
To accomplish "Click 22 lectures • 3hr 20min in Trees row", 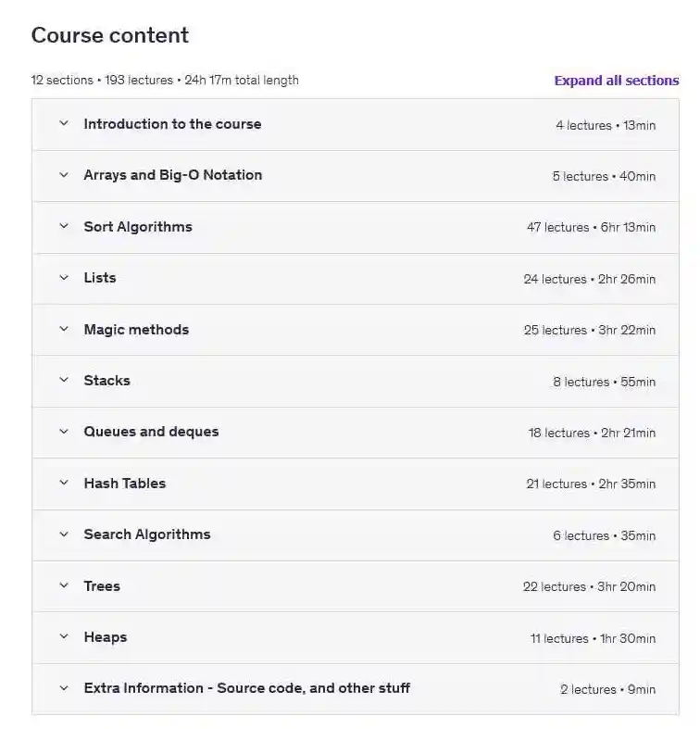I will click(x=589, y=587).
